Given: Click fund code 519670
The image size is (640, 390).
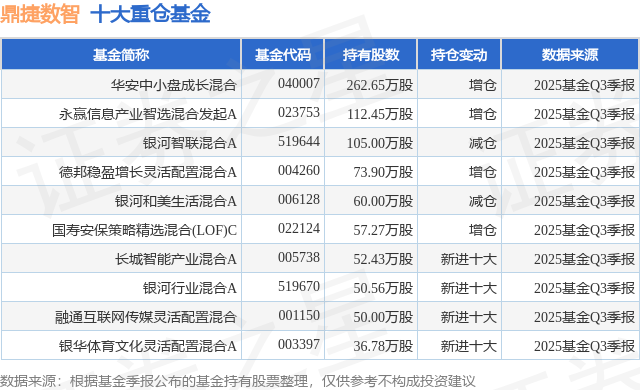Looking at the screenshot, I should (299, 286).
